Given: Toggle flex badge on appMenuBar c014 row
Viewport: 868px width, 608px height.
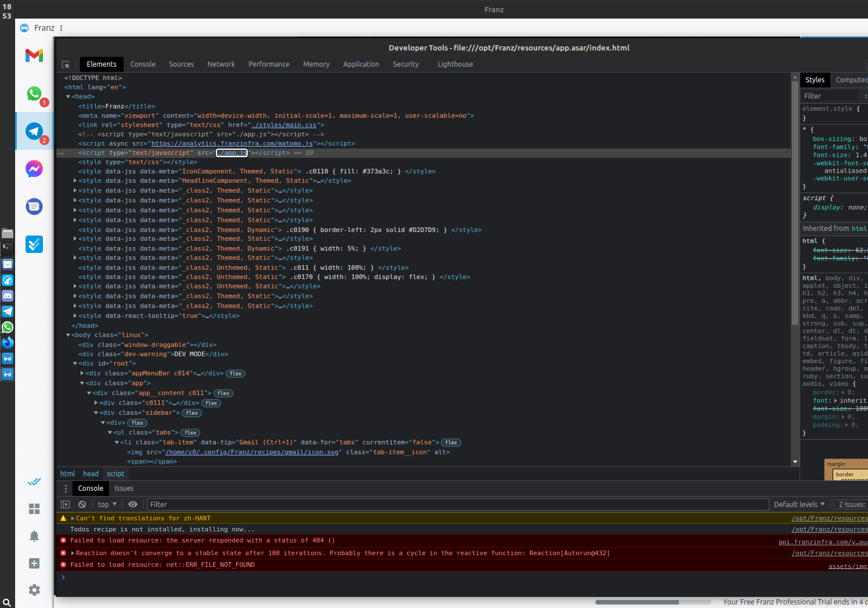Looking at the screenshot, I should 236,374.
